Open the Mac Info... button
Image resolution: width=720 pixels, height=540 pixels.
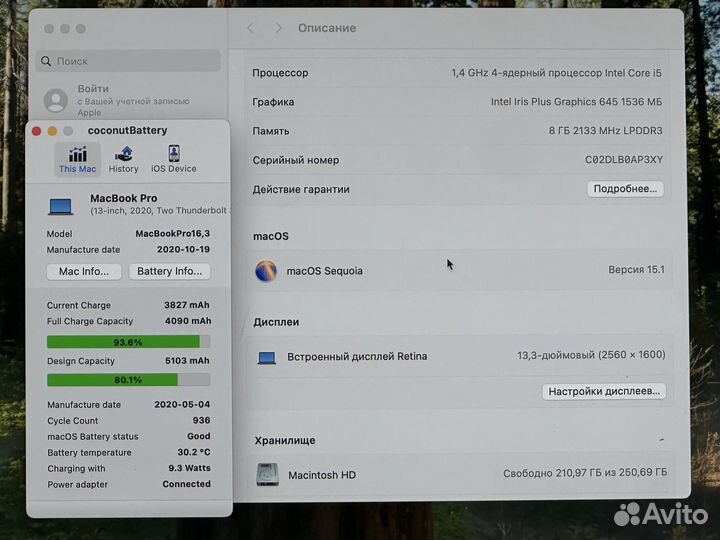[x=84, y=271]
